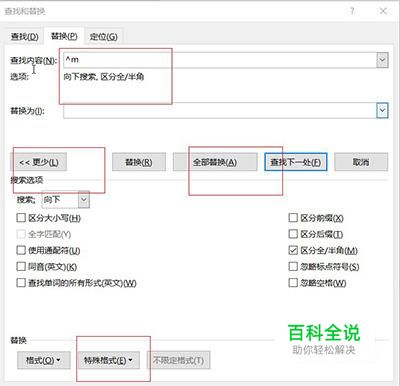Close the 查找和替换 dialog
The width and height of the screenshot is (400, 386).
(383, 11)
